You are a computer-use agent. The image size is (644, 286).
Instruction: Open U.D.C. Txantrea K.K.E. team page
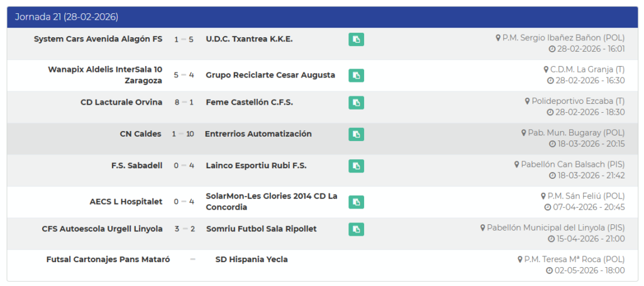point(249,39)
